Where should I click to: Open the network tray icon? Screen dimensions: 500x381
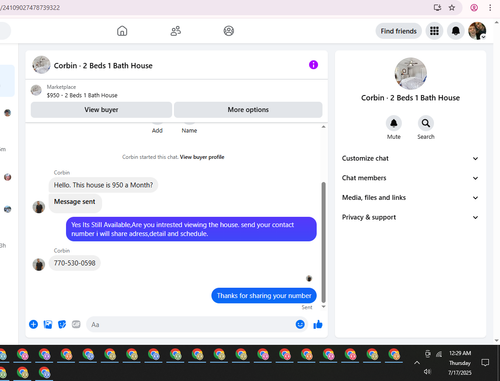pyautogui.click(x=439, y=354)
